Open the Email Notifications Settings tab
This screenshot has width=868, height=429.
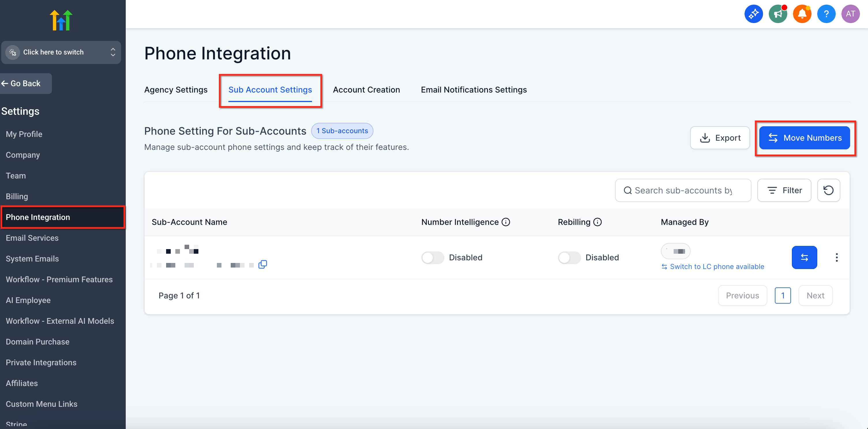pyautogui.click(x=474, y=90)
